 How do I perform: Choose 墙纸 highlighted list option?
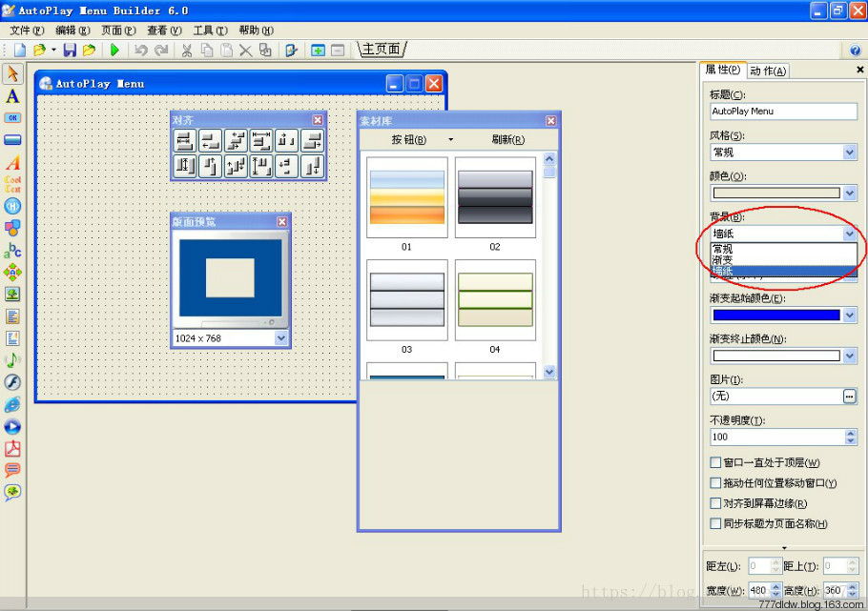783,271
